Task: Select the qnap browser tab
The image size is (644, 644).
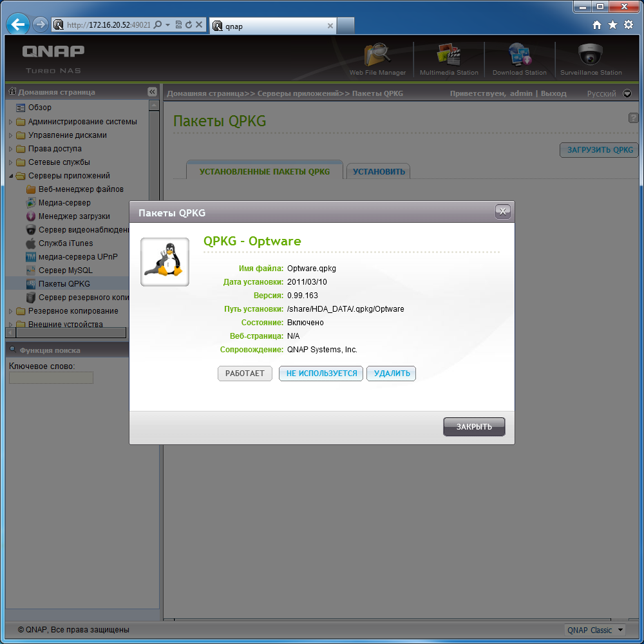Action: [x=272, y=26]
